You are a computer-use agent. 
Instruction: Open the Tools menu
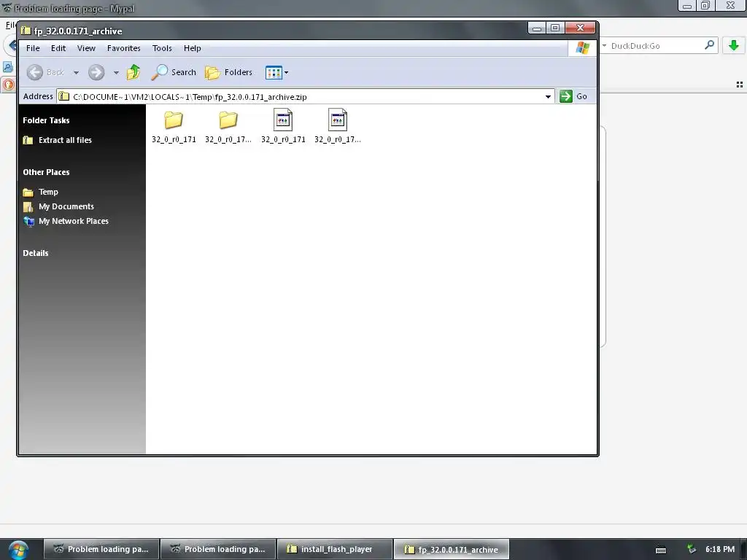162,48
